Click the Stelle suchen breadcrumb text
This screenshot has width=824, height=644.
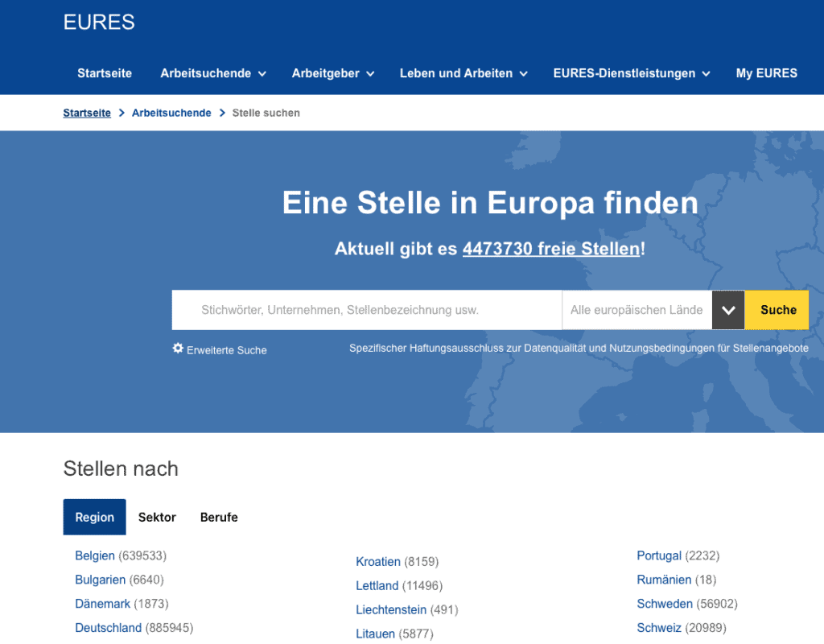coord(266,113)
